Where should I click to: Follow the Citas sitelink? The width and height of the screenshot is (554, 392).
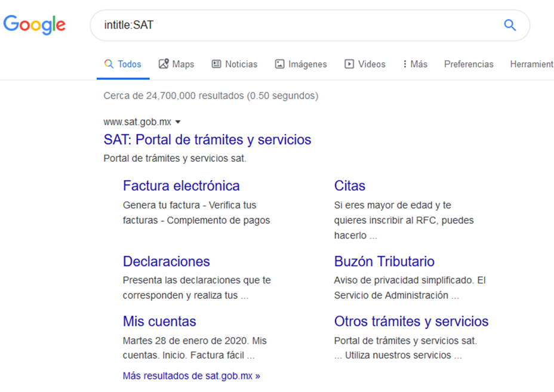pyautogui.click(x=349, y=186)
